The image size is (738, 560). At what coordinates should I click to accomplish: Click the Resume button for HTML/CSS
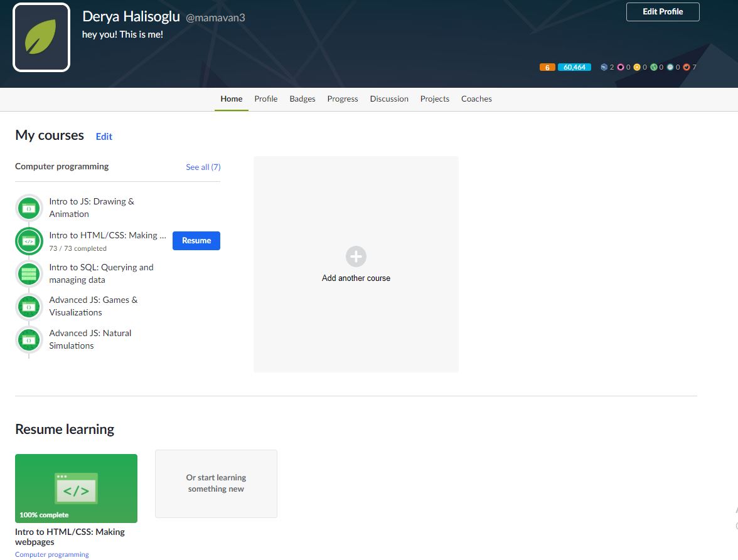click(x=196, y=241)
